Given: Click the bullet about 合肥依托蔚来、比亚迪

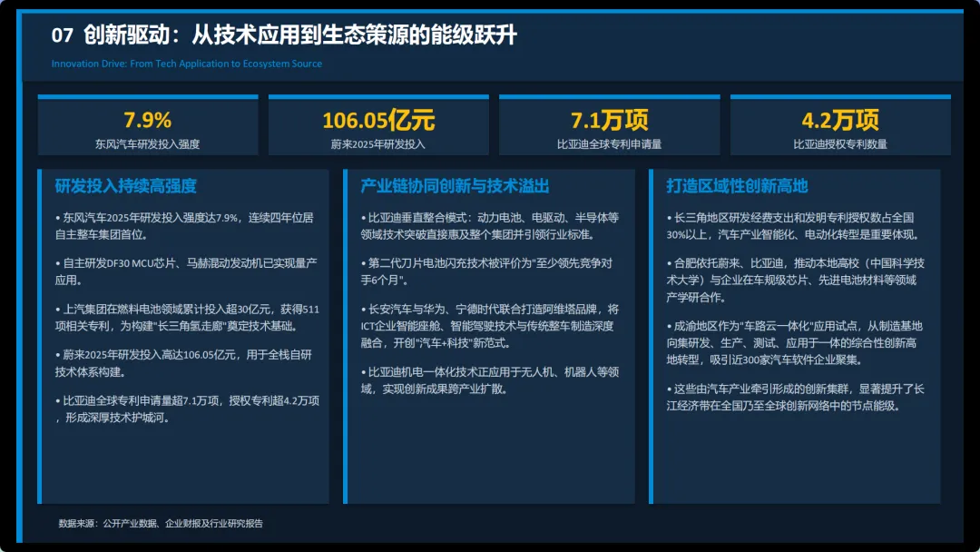Looking at the screenshot, I should pos(795,280).
